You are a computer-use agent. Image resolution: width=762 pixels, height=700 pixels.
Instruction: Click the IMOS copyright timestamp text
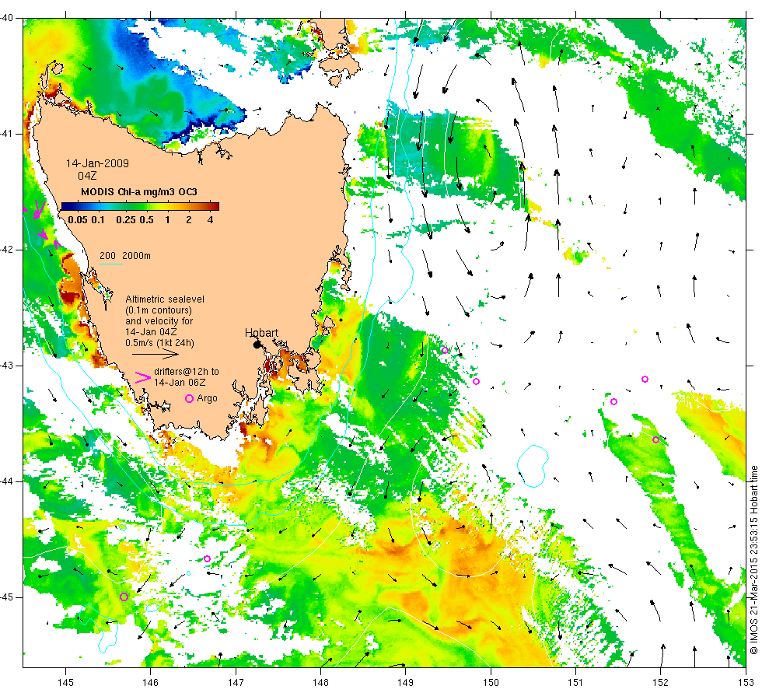pyautogui.click(x=753, y=559)
